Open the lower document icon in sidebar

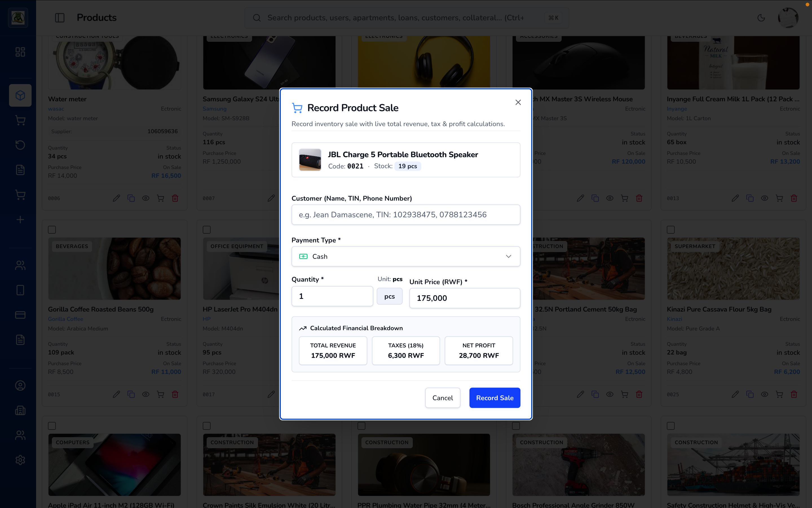[x=20, y=340]
